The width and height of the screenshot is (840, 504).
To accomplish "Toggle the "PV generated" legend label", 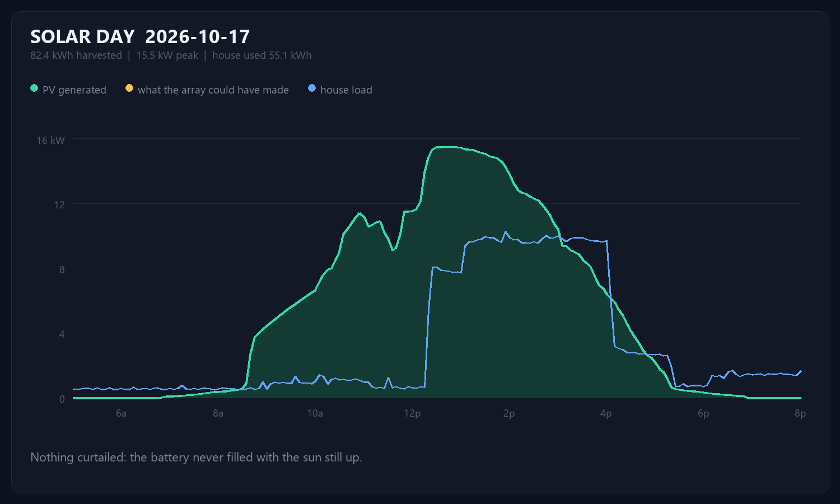I will point(74,90).
